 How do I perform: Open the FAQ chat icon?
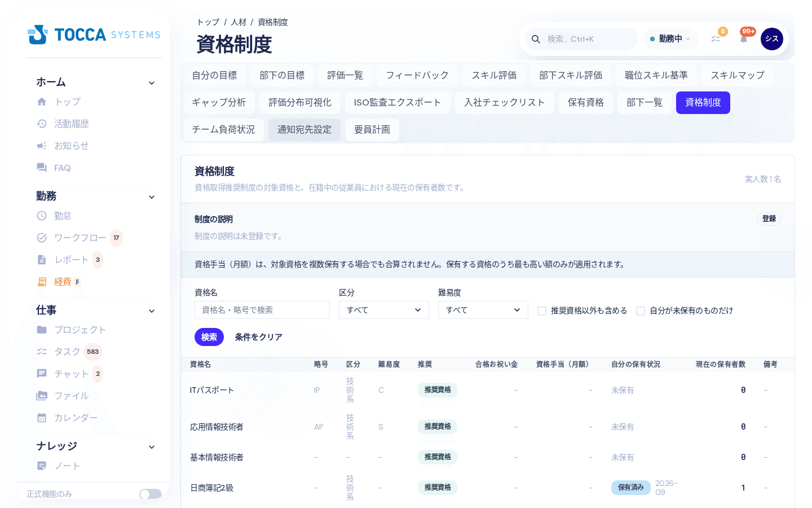point(42,168)
